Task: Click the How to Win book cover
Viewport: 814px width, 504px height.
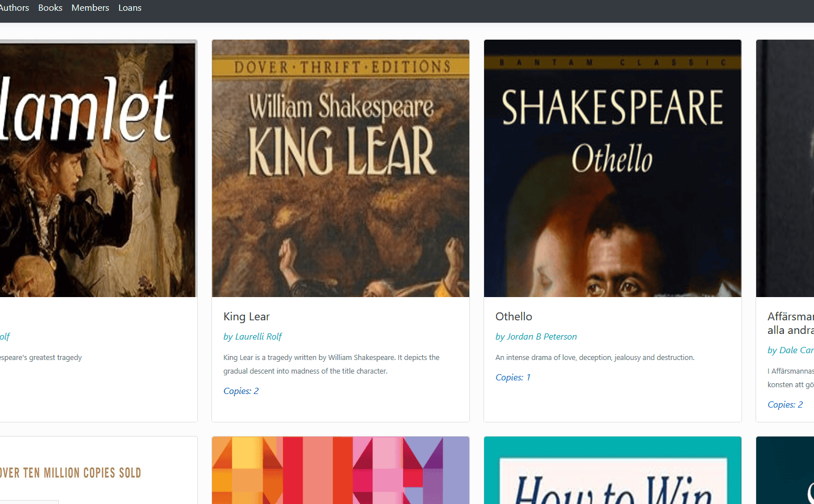Action: tap(612, 471)
